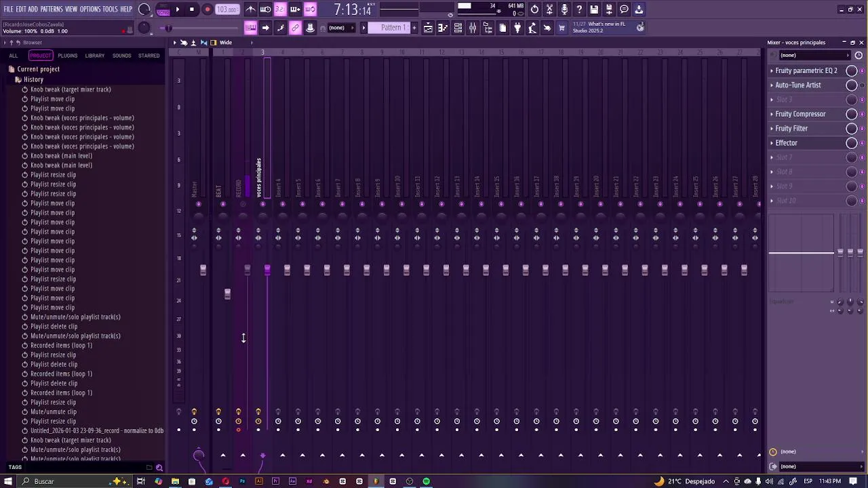Expand Auto-Tune Artist slot arrow

[x=772, y=85]
